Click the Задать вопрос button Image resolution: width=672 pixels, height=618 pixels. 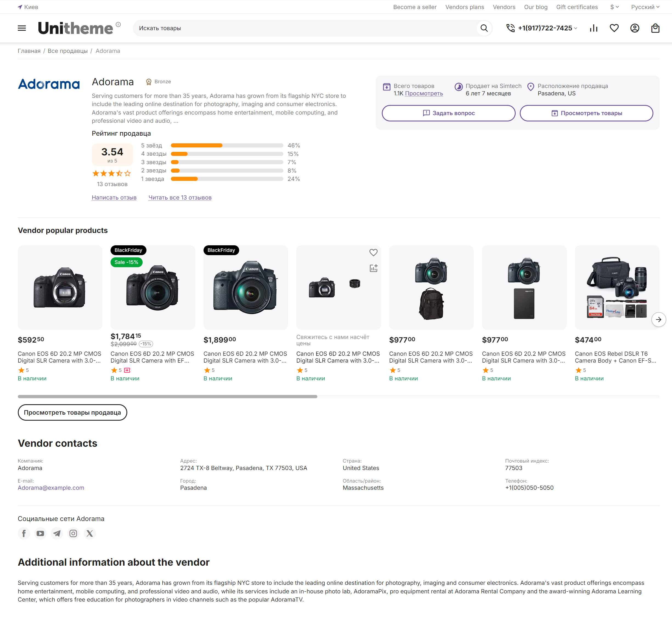(x=448, y=113)
